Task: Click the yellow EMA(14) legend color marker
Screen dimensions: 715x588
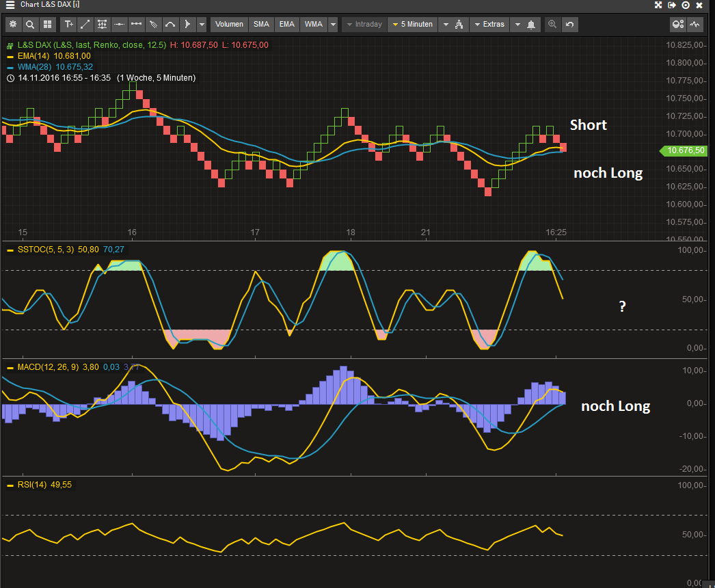Action: click(10, 56)
